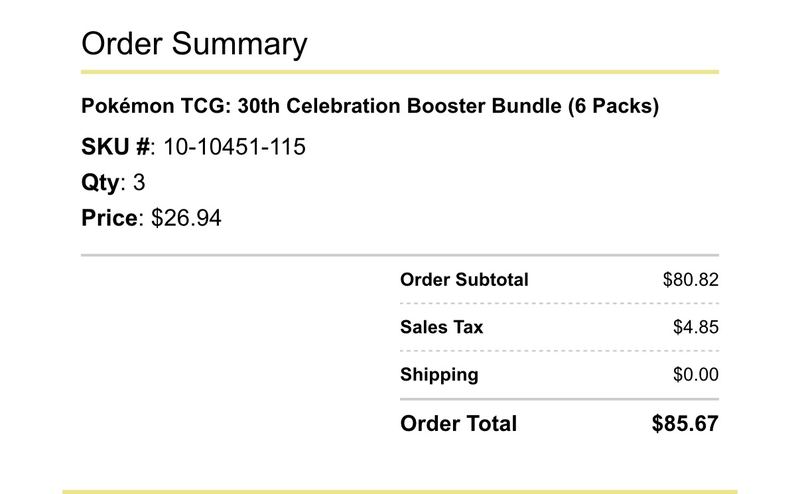Screen dimensions: 800x494
Task: Click the Shipping label
Action: pos(439,375)
